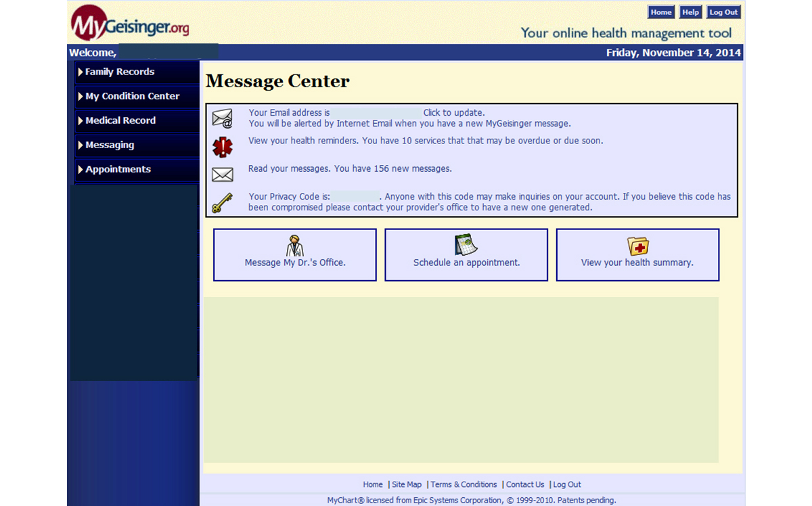
Task: Open the Messaging sidebar menu
Action: coord(109,145)
